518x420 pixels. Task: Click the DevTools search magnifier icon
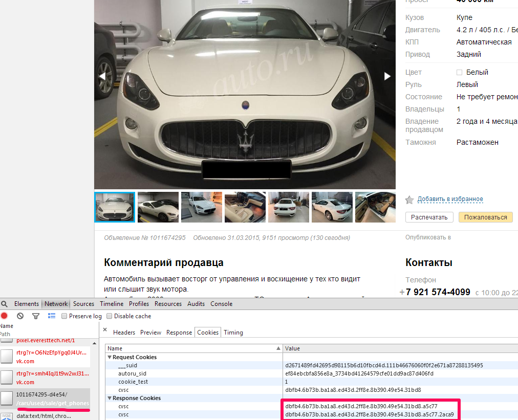click(4, 304)
